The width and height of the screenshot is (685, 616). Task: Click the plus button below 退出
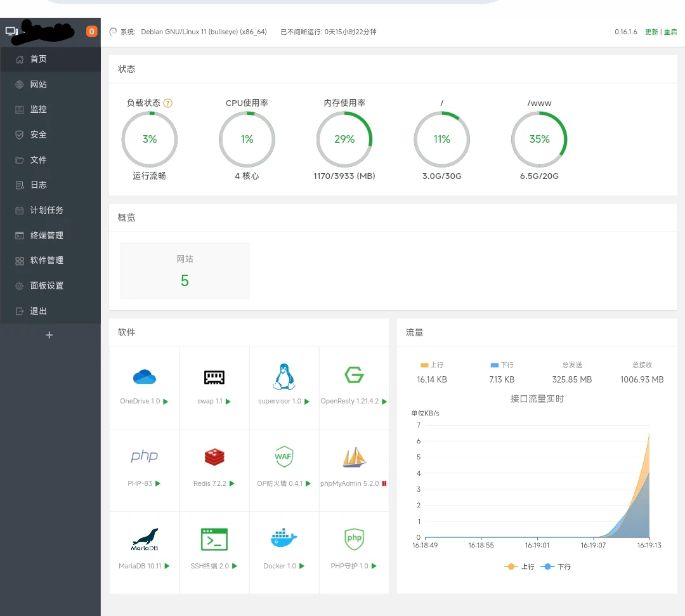(49, 335)
